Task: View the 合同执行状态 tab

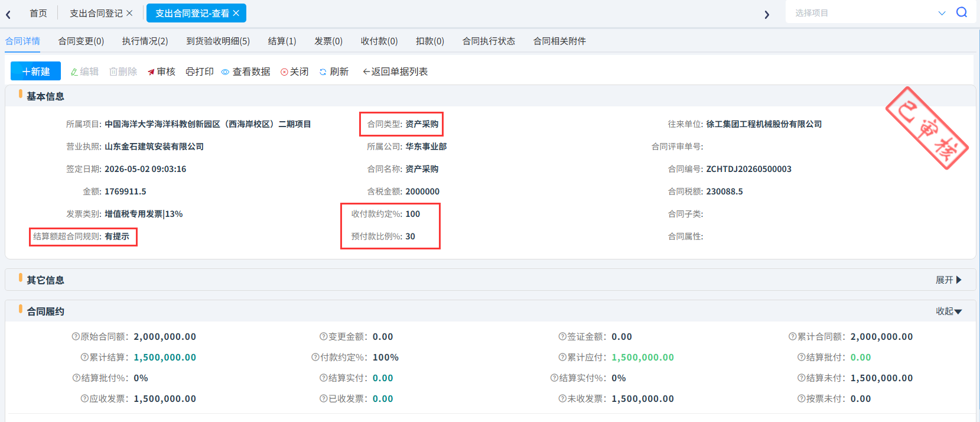Action: 489,41
